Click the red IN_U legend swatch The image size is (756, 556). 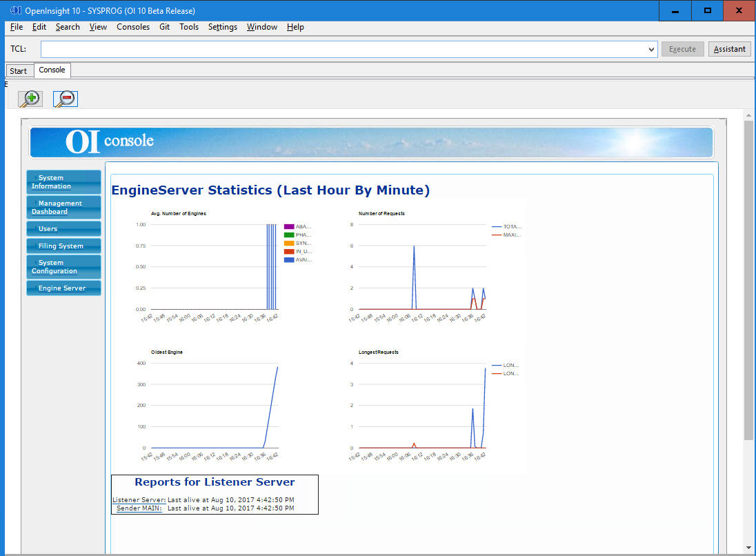pos(289,251)
